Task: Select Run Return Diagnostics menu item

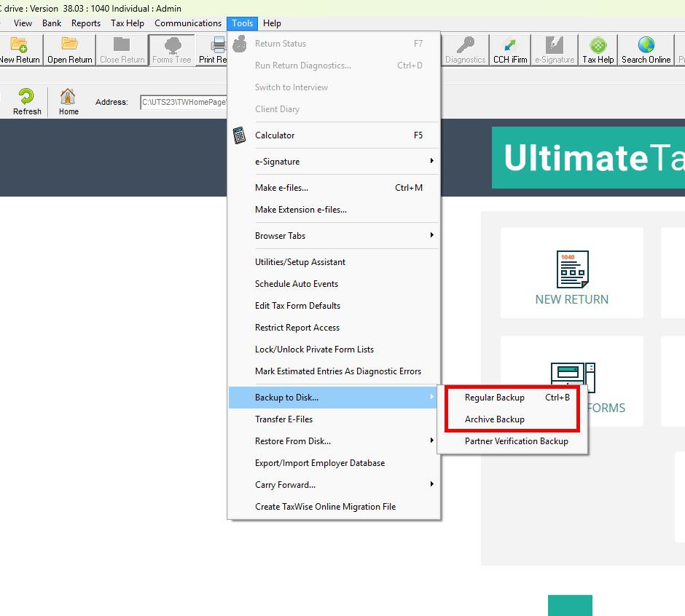Action: pyautogui.click(x=334, y=66)
